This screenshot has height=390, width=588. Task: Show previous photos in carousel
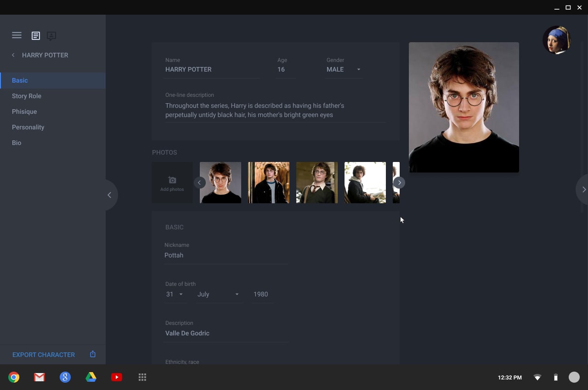(199, 183)
